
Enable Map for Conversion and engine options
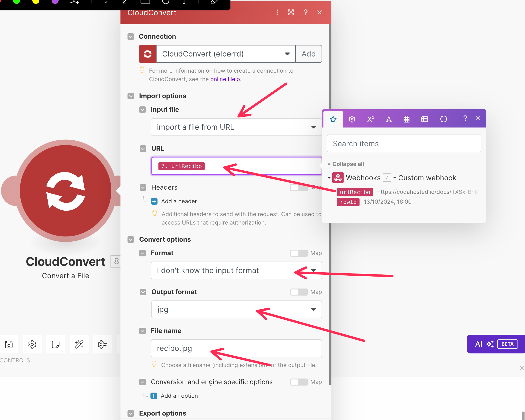pos(299,382)
